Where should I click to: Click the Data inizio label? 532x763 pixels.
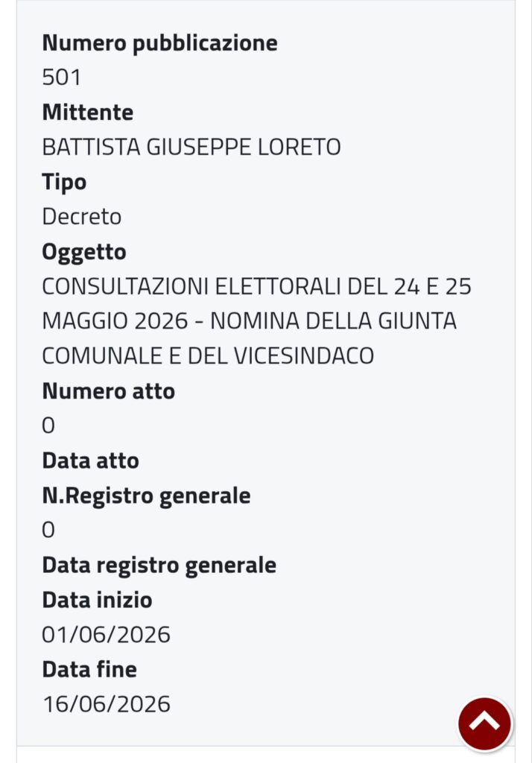coord(97,600)
